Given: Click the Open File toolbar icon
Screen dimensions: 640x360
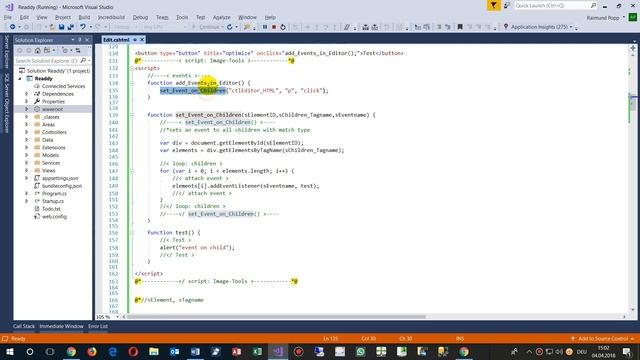Looking at the screenshot, I should (52, 27).
